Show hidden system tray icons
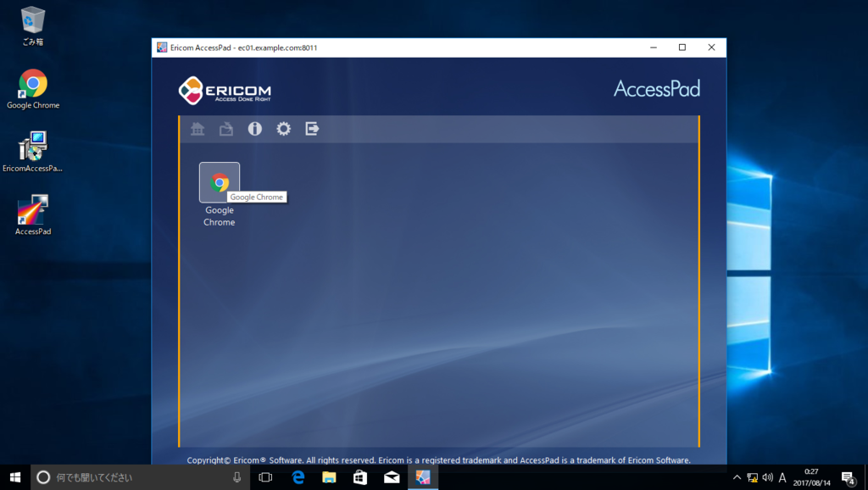This screenshot has width=868, height=490. coord(737,477)
